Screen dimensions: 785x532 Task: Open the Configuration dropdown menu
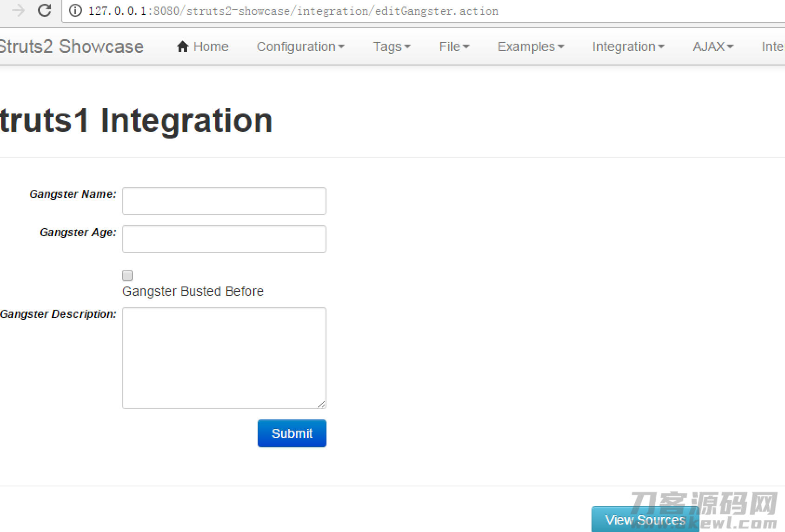[x=300, y=47]
